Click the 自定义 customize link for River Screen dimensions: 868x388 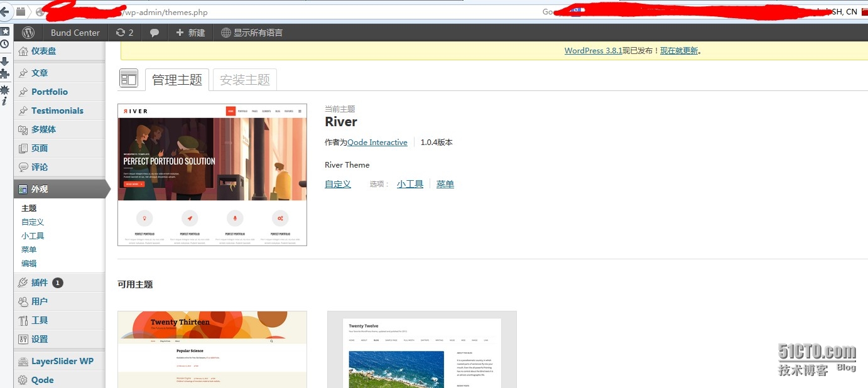pyautogui.click(x=338, y=184)
